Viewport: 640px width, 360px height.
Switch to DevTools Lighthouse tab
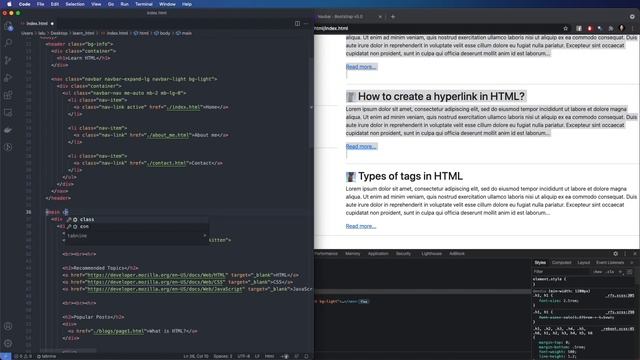431,253
